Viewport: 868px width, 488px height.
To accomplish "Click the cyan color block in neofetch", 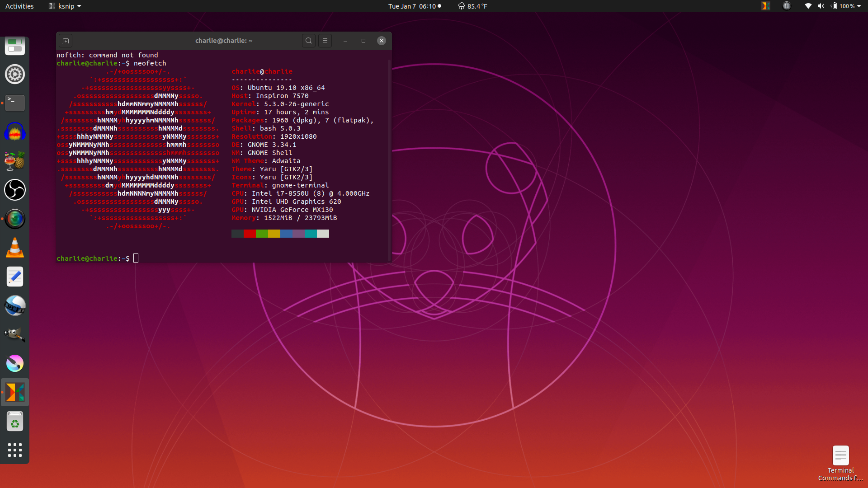I will 311,234.
